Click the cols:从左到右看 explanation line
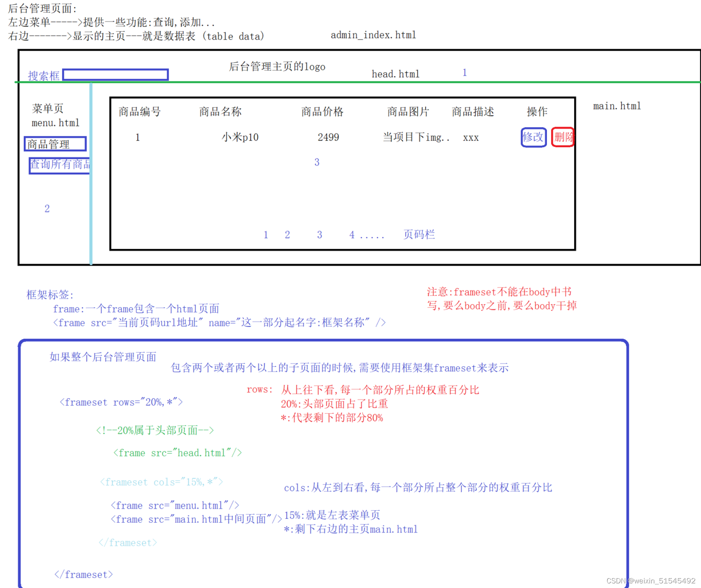This screenshot has width=701, height=588. pyautogui.click(x=418, y=488)
